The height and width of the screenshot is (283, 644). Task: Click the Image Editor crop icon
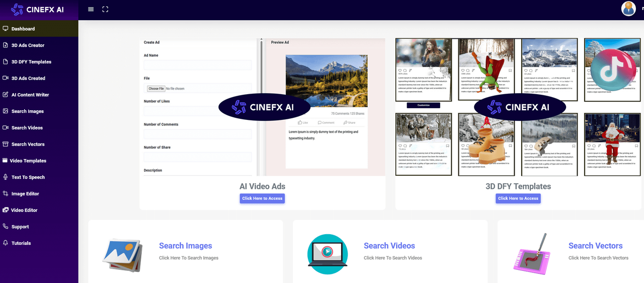6,193
